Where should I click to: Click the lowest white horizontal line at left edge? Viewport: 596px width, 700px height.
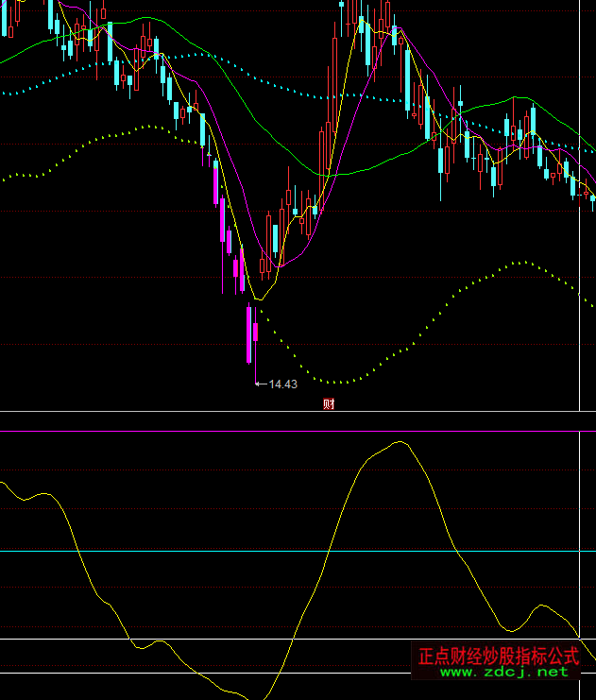coord(5,674)
